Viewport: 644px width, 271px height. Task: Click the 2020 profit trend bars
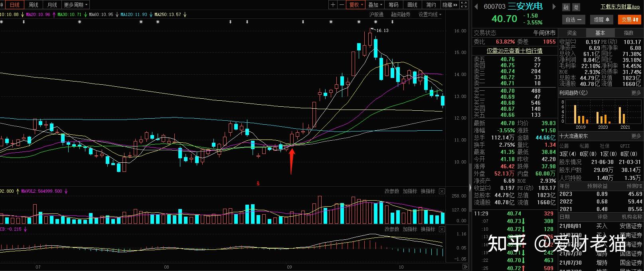(603, 118)
